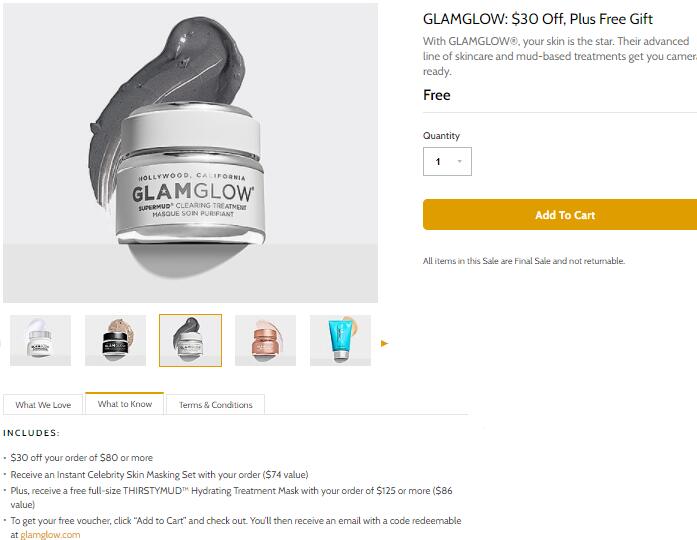Open the What to Know tab
This screenshot has width=697, height=540.
pos(124,404)
